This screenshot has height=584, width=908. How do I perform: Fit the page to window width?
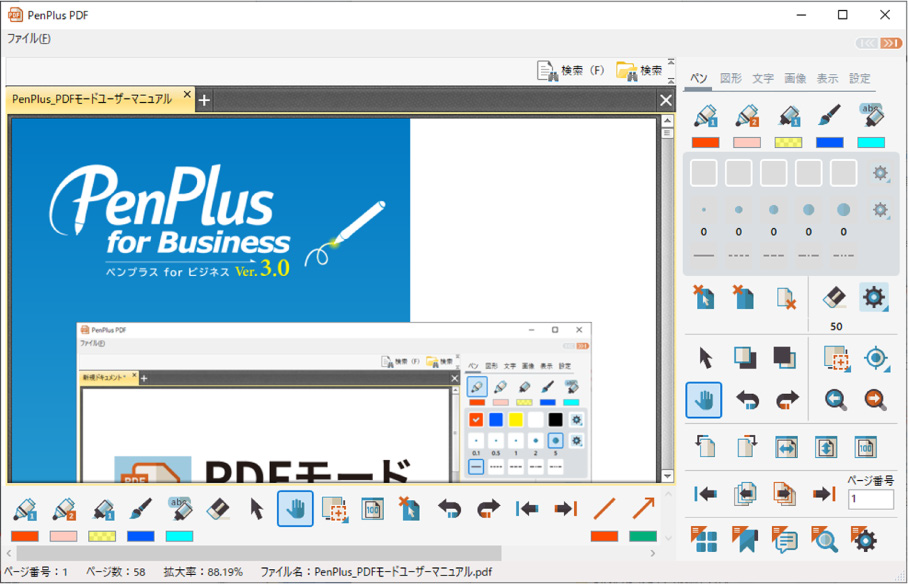786,447
